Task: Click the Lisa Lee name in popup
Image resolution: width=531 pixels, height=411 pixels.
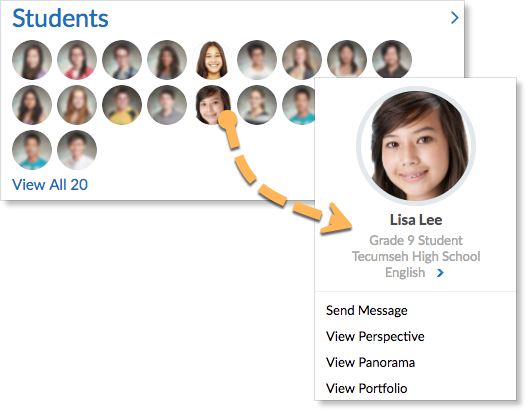Action: point(416,220)
